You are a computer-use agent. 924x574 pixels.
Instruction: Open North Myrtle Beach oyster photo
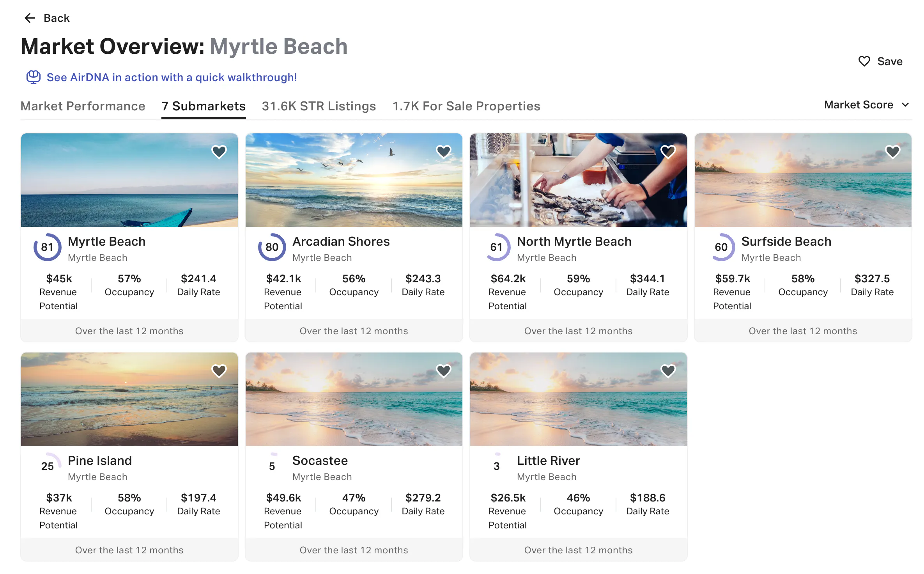click(579, 180)
